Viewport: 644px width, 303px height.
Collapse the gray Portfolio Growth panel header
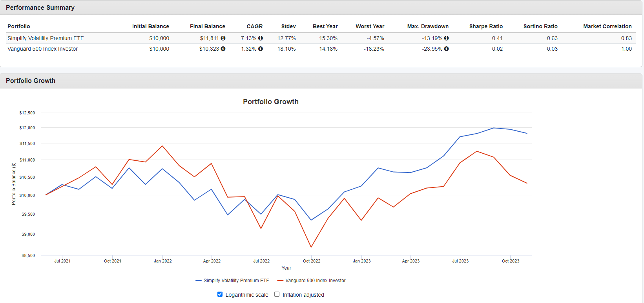pos(31,81)
